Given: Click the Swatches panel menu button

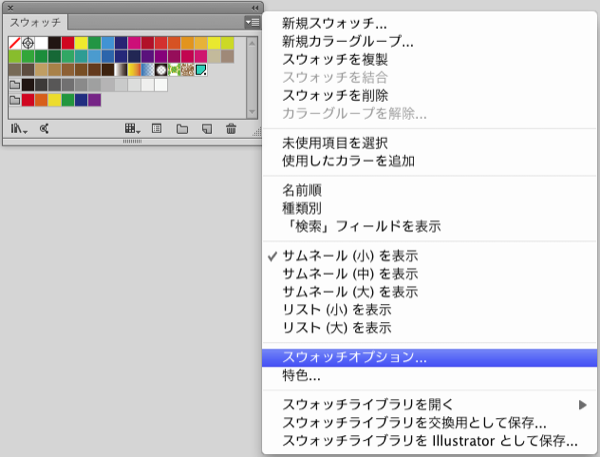Looking at the screenshot, I should [x=252, y=21].
